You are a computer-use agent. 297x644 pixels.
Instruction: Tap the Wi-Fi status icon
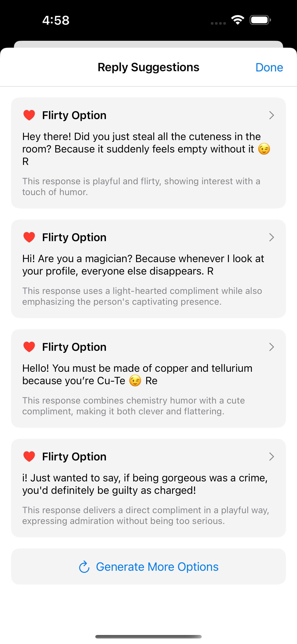tap(238, 20)
